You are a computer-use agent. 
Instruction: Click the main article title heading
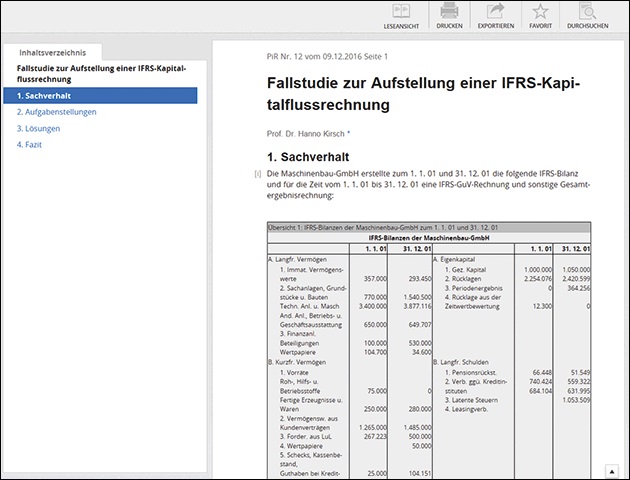[423, 92]
